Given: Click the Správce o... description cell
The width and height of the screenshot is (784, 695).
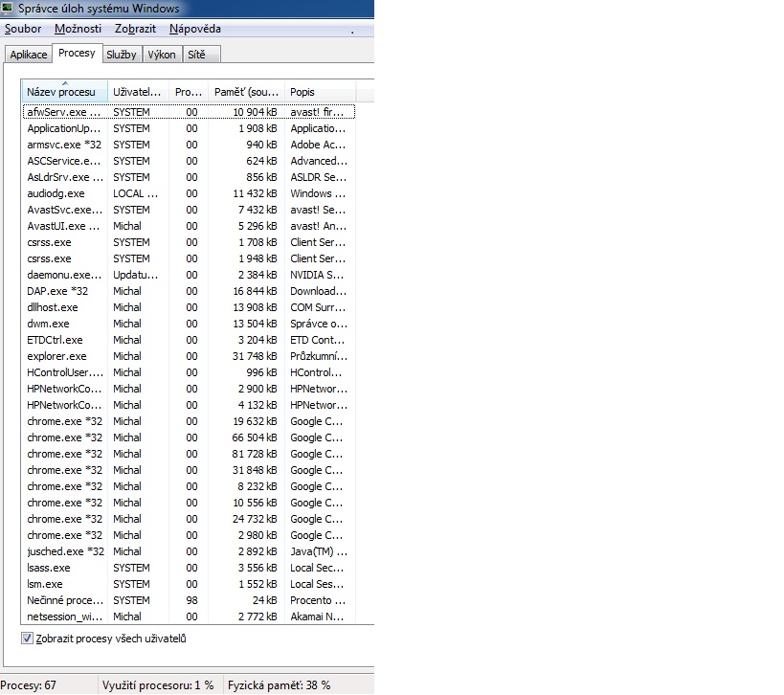Looking at the screenshot, I should click(319, 324).
